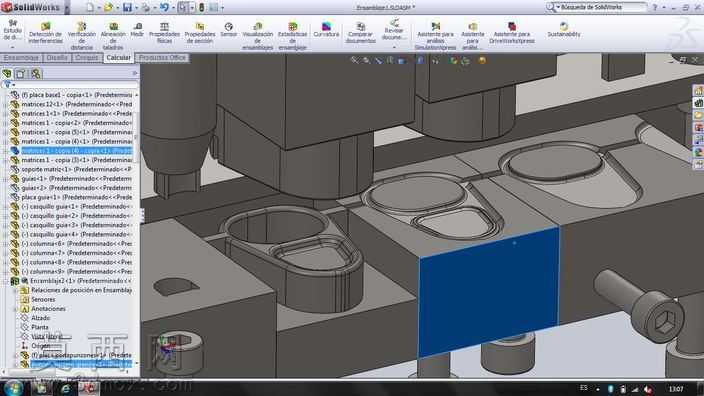The image size is (704, 396).
Task: Click the Búsqueda de SolidWorks search field
Action: [602, 7]
